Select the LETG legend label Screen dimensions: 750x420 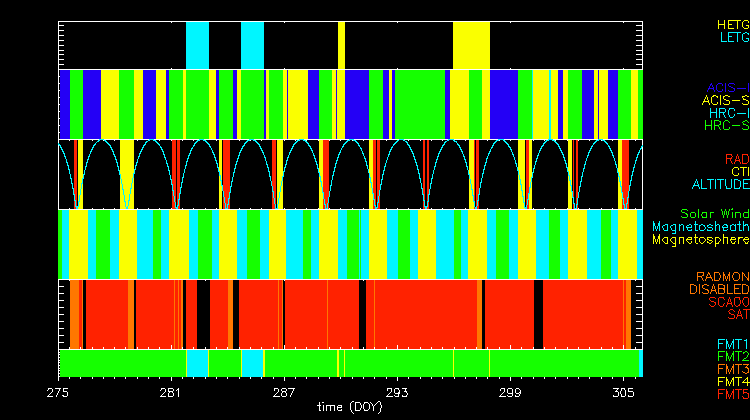731,37
